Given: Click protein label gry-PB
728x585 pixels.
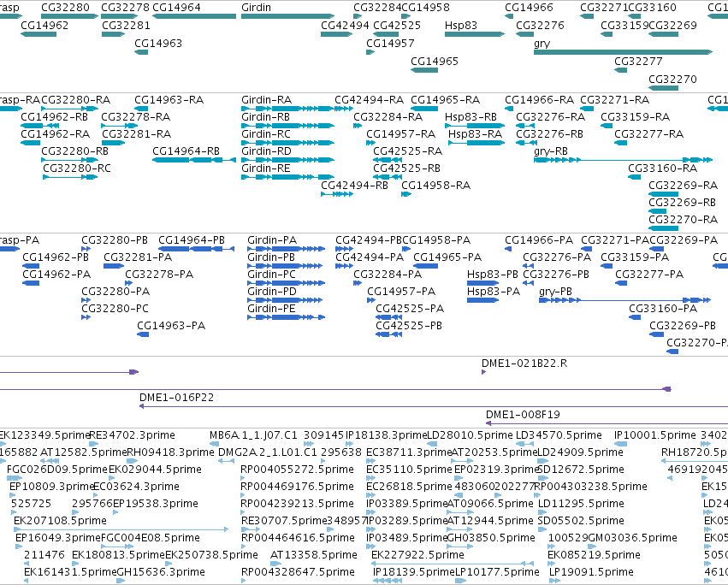Looking at the screenshot, I should (x=555, y=292).
